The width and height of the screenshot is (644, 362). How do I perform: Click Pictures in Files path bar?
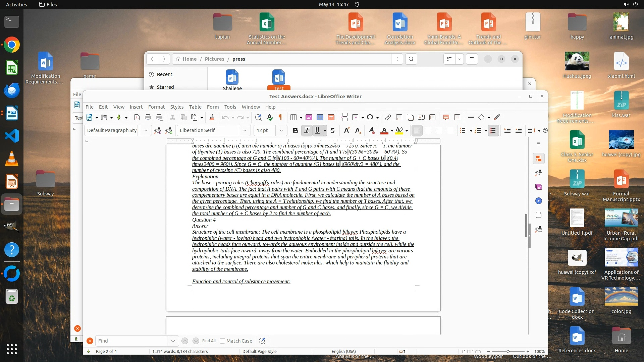click(x=214, y=59)
